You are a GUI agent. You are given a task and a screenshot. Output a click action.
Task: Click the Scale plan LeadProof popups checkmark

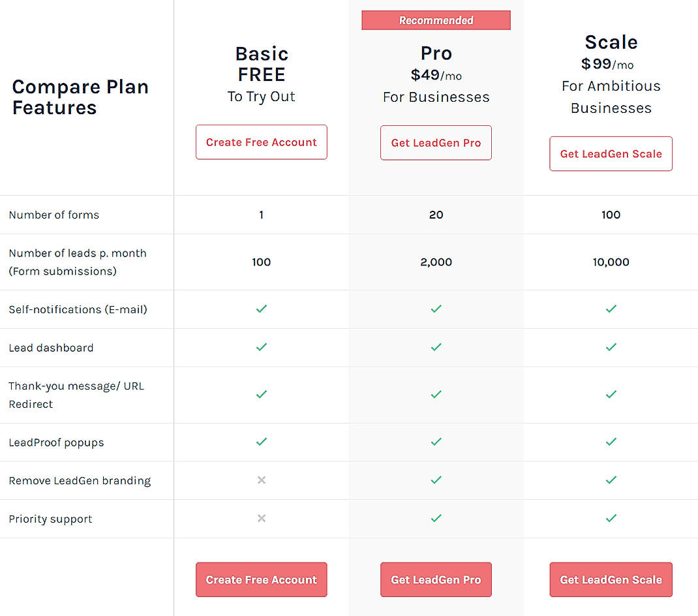pyautogui.click(x=611, y=442)
